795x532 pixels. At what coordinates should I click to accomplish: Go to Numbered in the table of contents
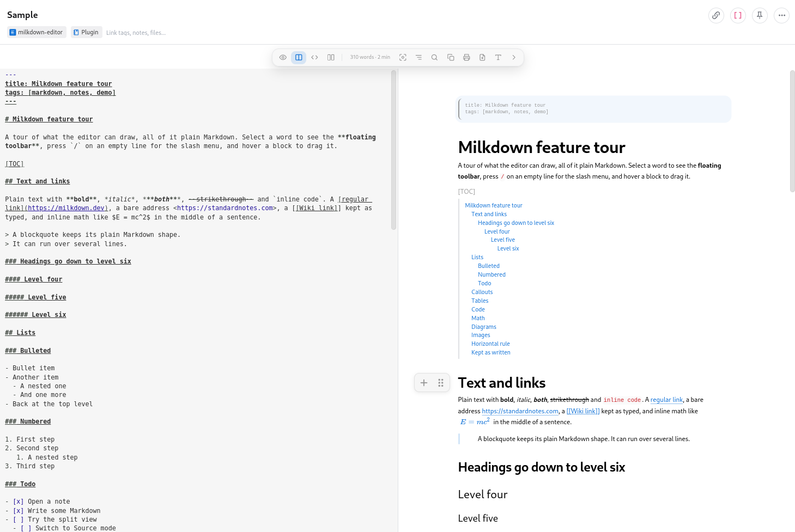click(x=491, y=274)
